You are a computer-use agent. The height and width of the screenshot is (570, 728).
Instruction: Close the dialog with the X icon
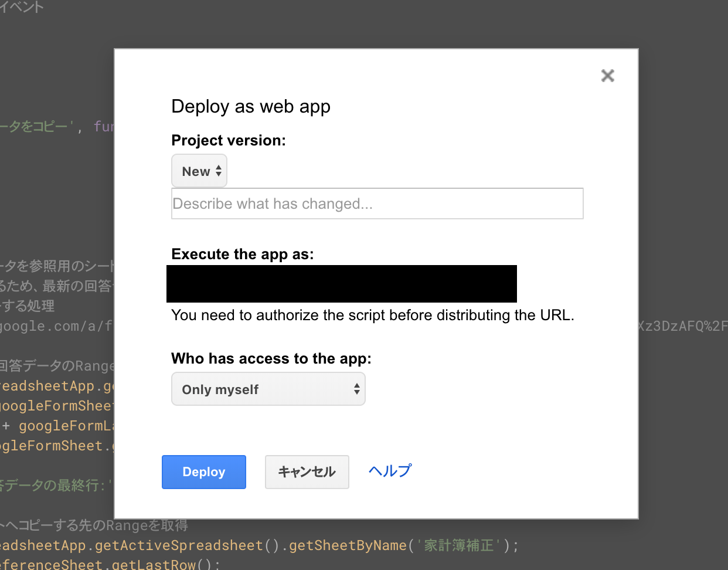coord(607,75)
